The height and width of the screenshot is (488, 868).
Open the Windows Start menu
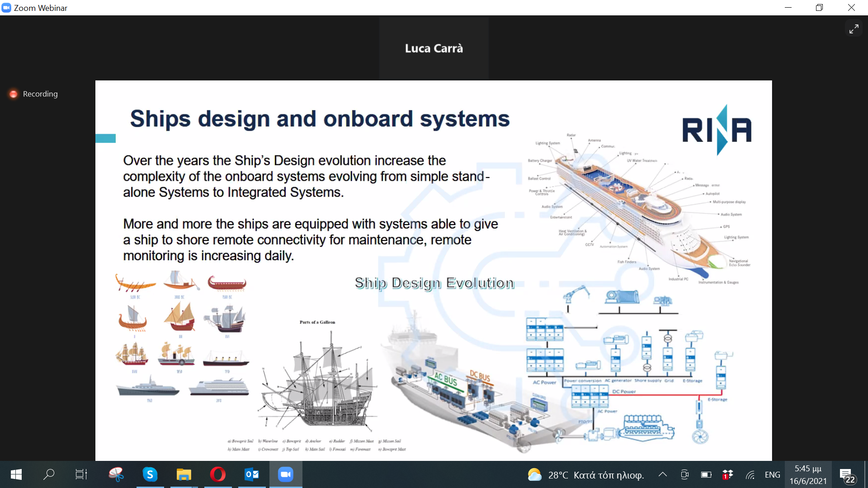(x=16, y=474)
